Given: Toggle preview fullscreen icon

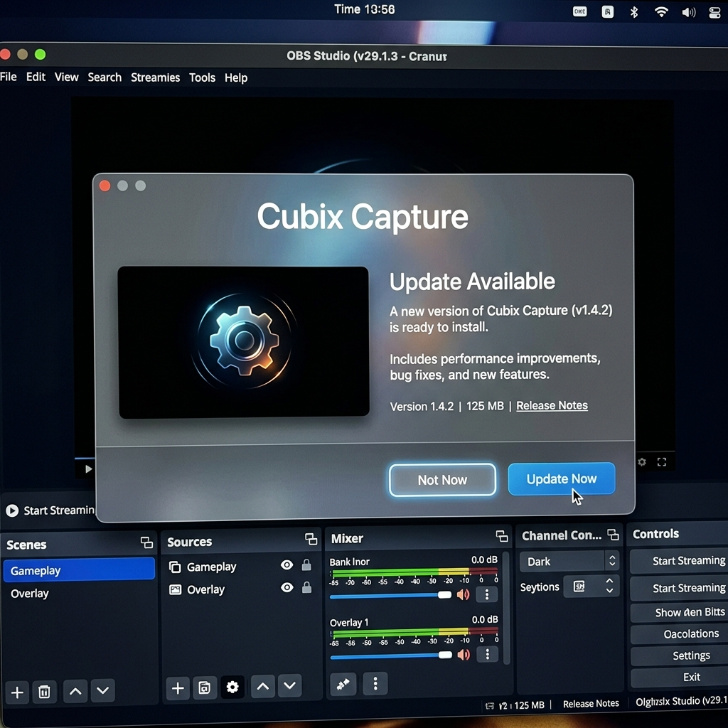Looking at the screenshot, I should pos(662,462).
